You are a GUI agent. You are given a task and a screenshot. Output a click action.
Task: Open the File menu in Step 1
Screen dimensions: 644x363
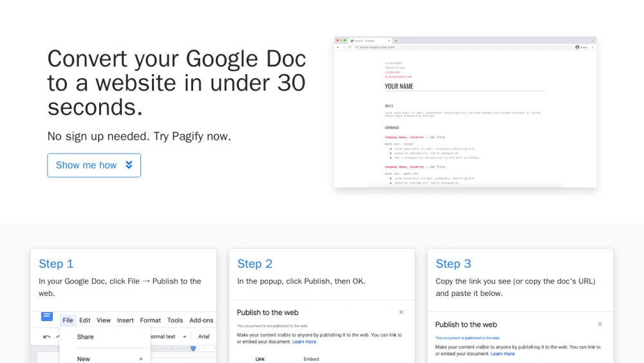coord(68,320)
